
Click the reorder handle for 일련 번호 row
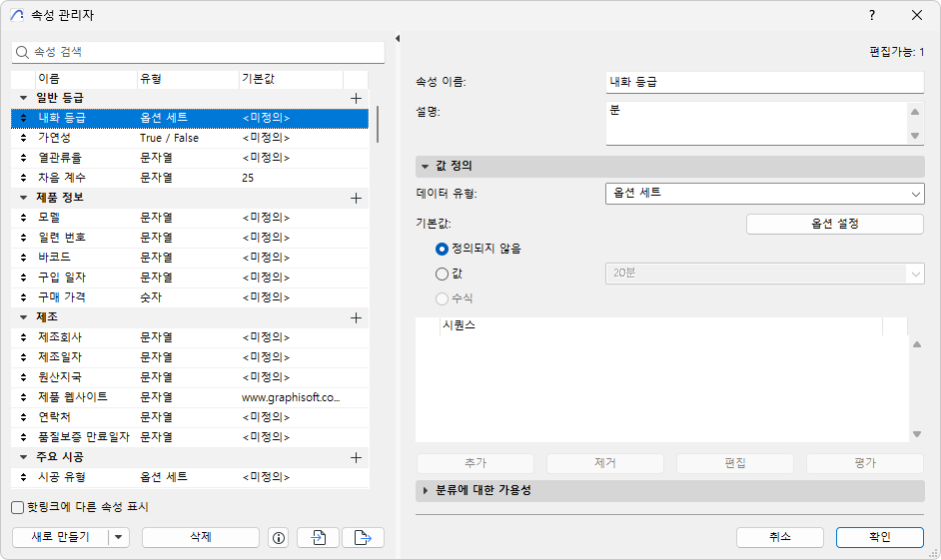[x=23, y=238]
